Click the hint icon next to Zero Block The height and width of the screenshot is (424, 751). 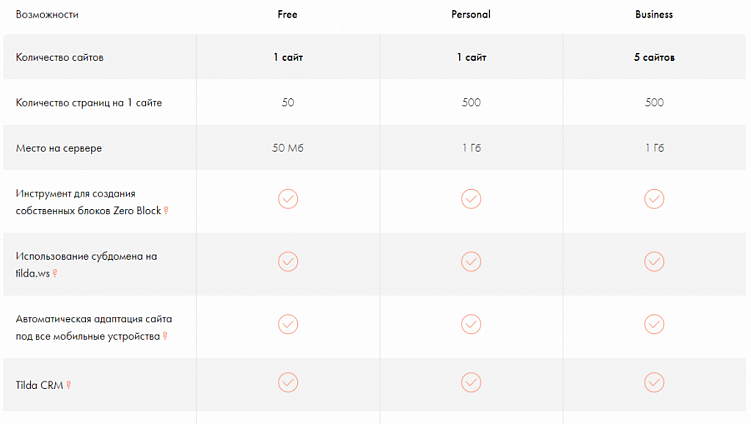click(x=167, y=211)
